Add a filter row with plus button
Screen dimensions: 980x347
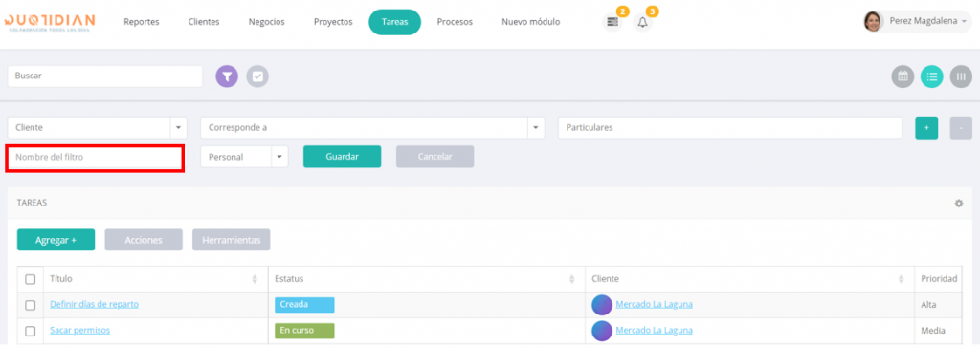tap(926, 128)
